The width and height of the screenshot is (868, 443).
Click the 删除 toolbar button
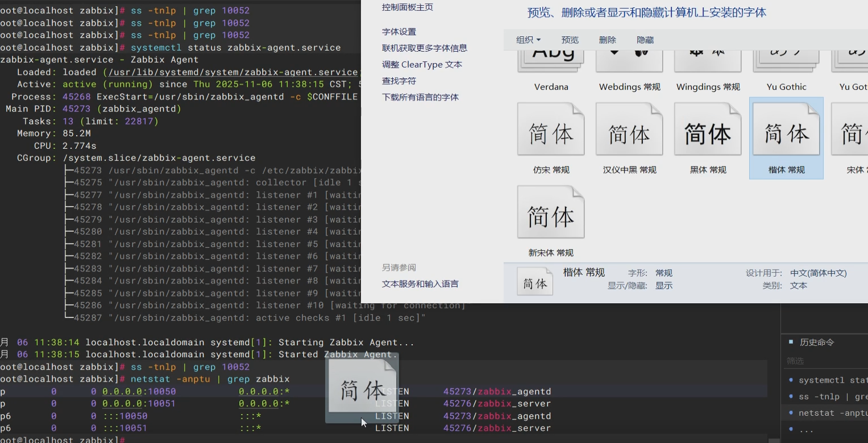(x=608, y=40)
